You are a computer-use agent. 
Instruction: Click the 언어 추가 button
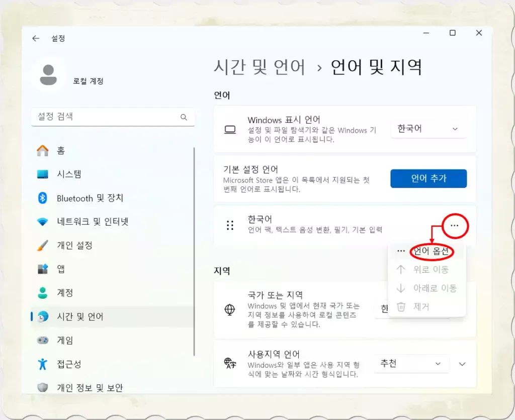[428, 178]
